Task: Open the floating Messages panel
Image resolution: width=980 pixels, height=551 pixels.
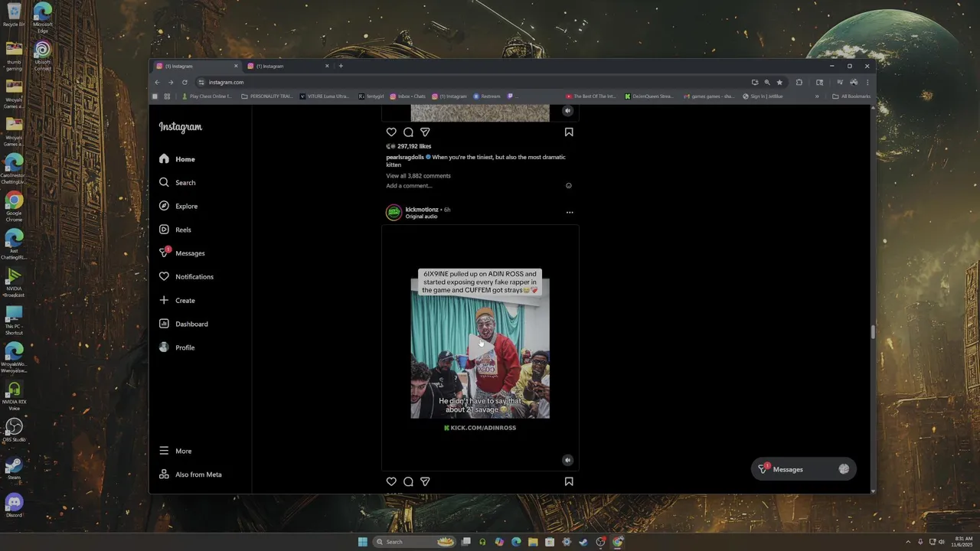Action: (803, 469)
